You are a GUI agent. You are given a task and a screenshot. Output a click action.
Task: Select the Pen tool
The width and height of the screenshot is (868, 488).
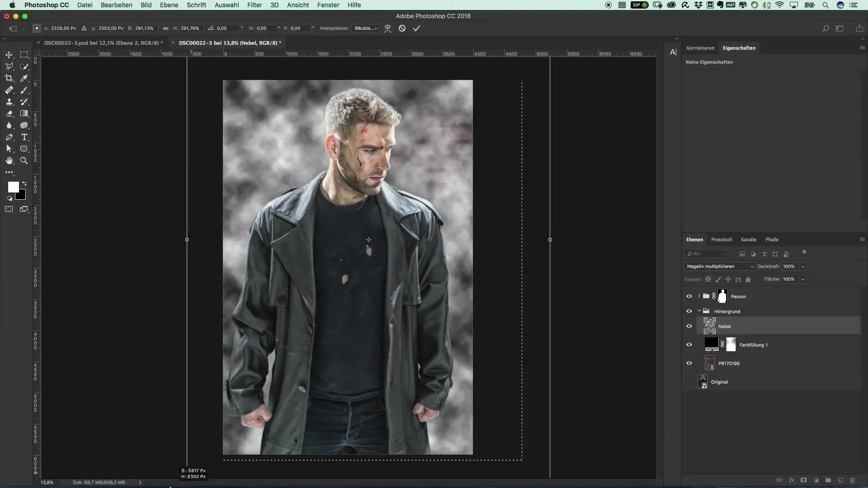pyautogui.click(x=9, y=137)
